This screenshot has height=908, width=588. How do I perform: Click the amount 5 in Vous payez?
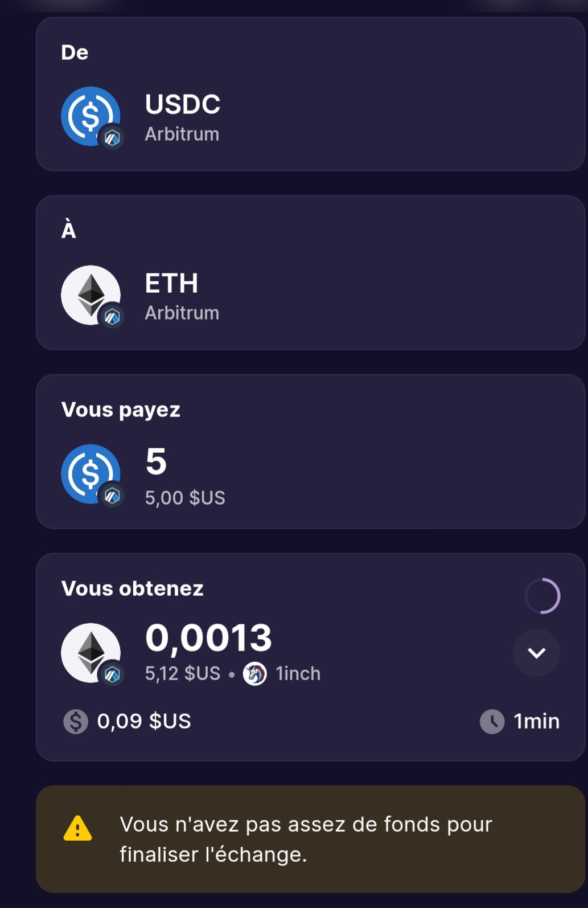156,461
